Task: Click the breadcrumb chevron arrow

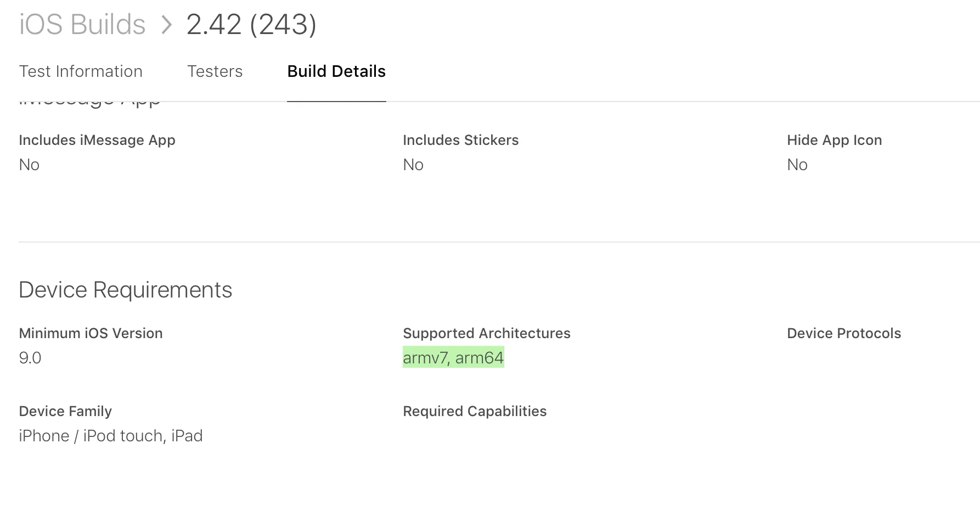Action: (166, 25)
